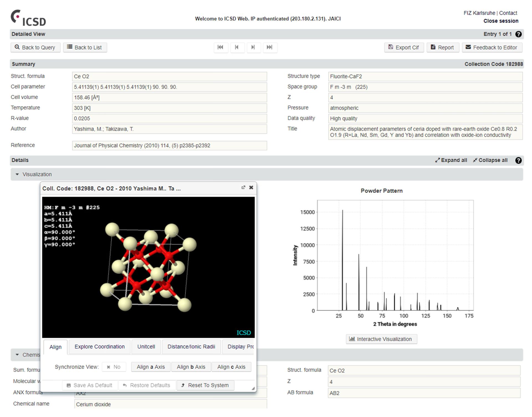Collapse the Visualization section
Screen dimensions: 532x417
(17, 174)
